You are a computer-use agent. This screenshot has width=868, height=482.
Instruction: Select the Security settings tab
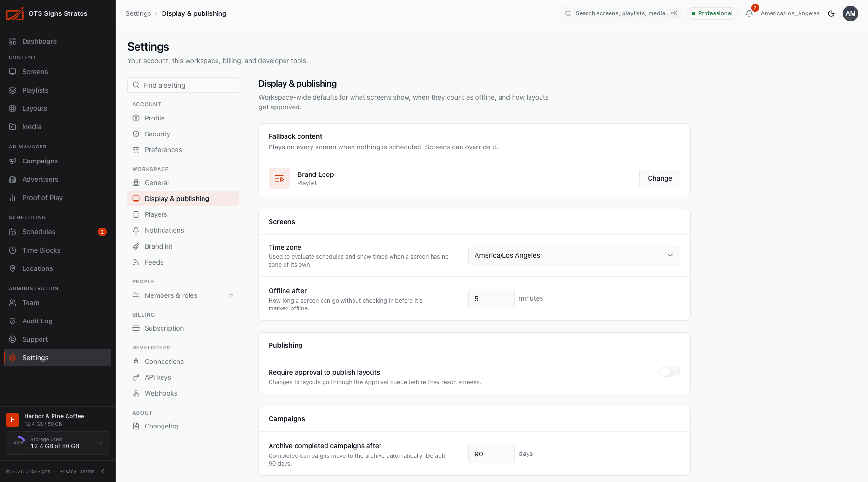point(183,134)
